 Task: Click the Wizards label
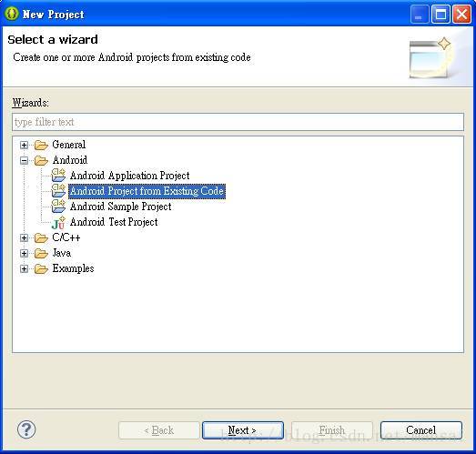click(30, 103)
